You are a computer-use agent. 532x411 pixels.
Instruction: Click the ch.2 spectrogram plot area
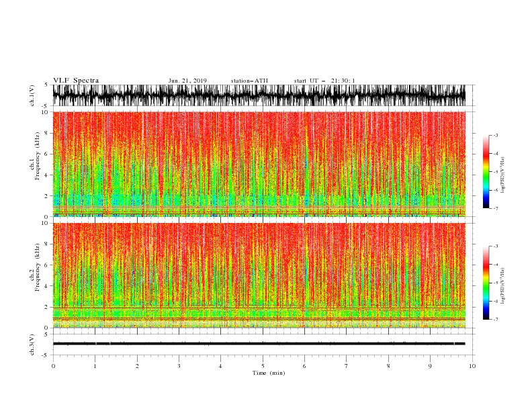click(x=259, y=275)
